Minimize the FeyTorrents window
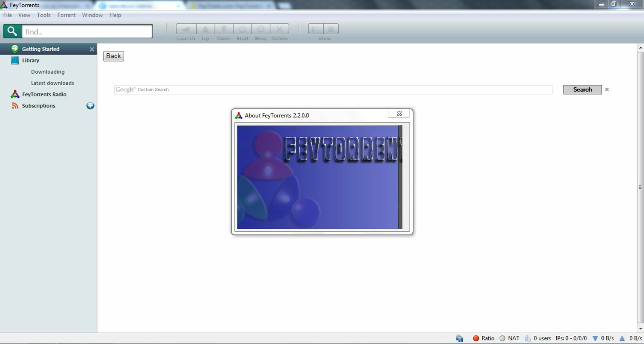Viewport: 644px width, 344px height. 601,4
